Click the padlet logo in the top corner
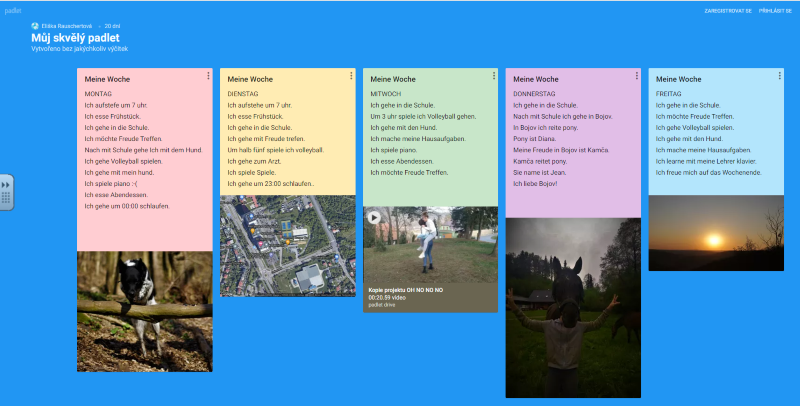 (13, 9)
